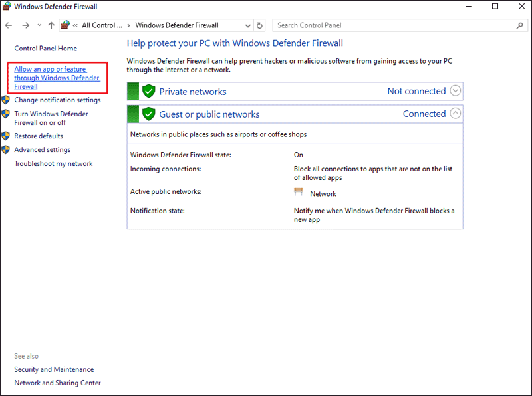Go up one level with Up arrow
The height and width of the screenshot is (396, 532).
tap(51, 25)
